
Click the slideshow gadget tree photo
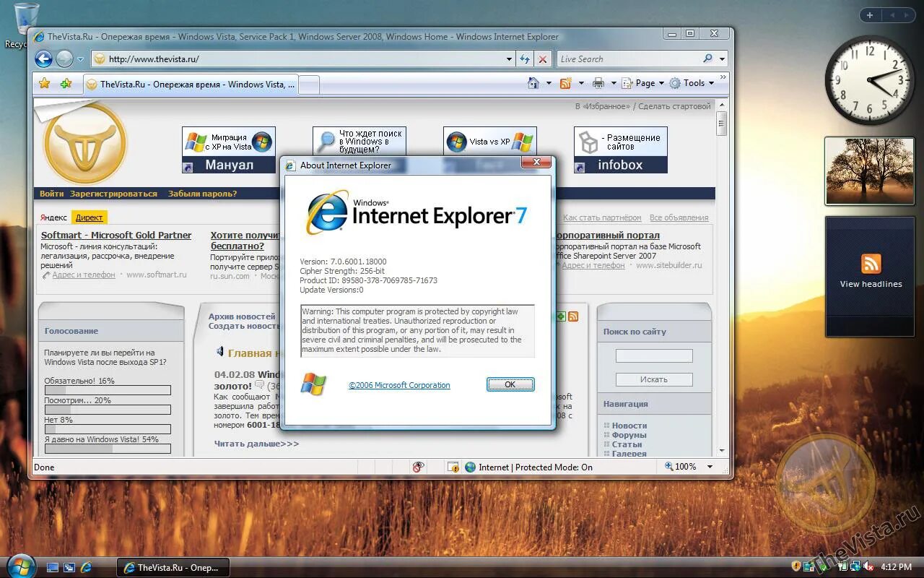coord(869,171)
